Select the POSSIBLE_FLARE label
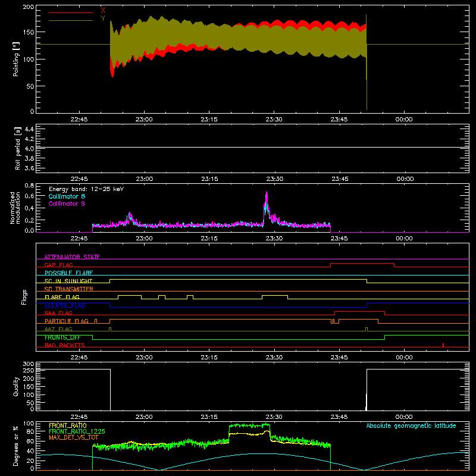This screenshot has height=476, width=476. click(x=68, y=273)
